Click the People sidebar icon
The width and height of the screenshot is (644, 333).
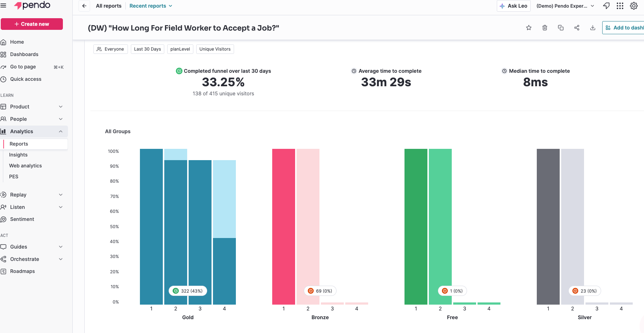(x=4, y=119)
